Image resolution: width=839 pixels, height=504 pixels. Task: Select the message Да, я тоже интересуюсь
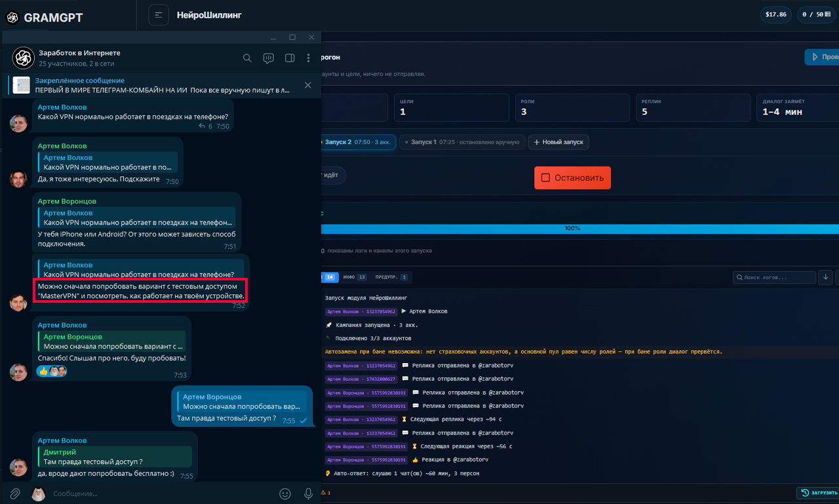(x=99, y=179)
